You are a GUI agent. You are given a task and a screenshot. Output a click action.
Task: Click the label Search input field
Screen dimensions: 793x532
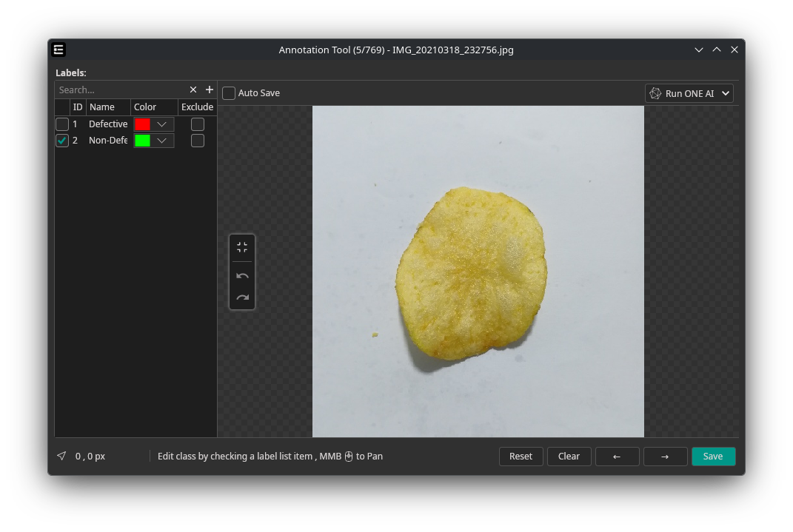(x=118, y=90)
